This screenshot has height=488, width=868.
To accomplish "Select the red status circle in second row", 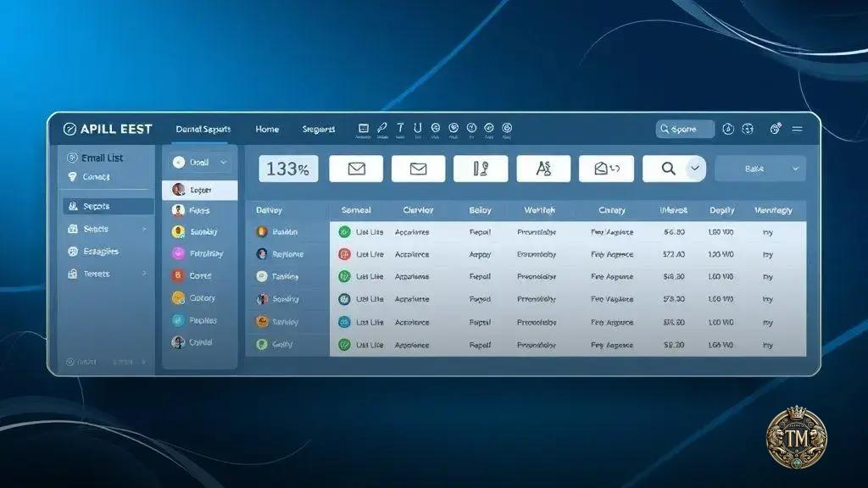I will coord(344,254).
